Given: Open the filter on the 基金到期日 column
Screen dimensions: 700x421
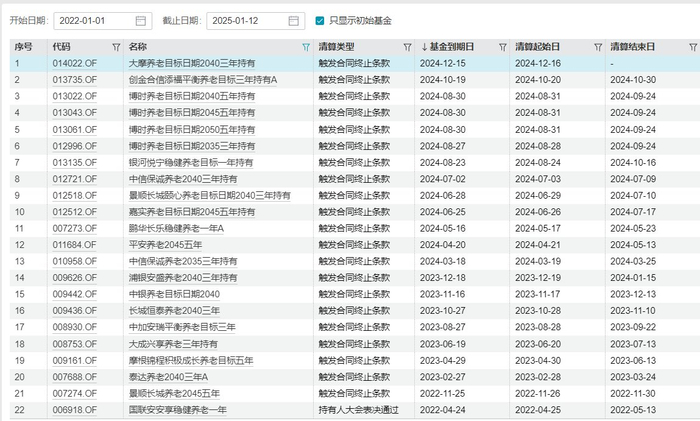Looking at the screenshot, I should tap(503, 47).
